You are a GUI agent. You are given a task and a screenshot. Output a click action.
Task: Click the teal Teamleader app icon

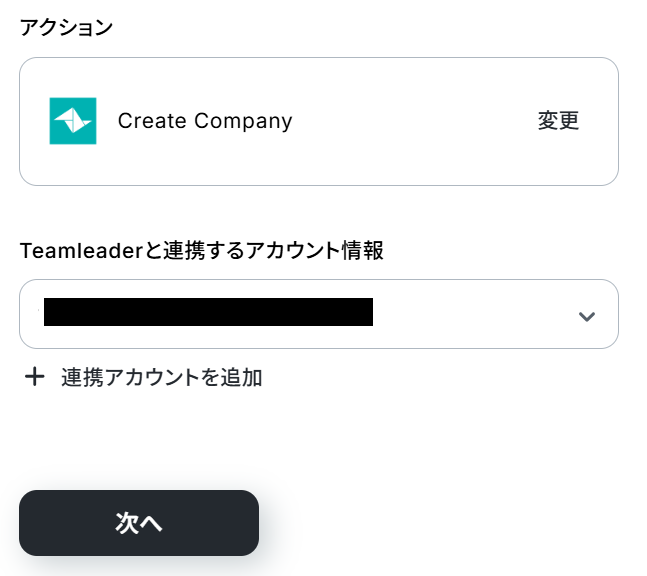[73, 121]
